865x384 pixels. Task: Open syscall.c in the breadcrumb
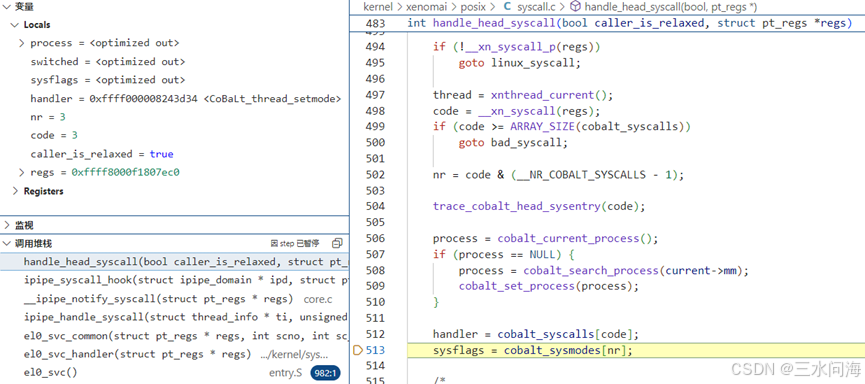(x=535, y=7)
